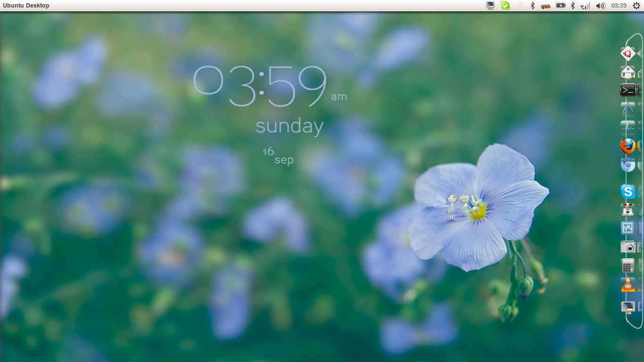Open the download-arrow tray icon in the dock

[x=627, y=210]
